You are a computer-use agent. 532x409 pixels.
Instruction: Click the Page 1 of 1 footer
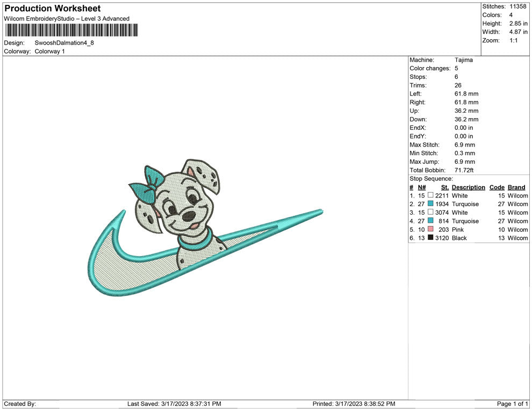[512, 404]
